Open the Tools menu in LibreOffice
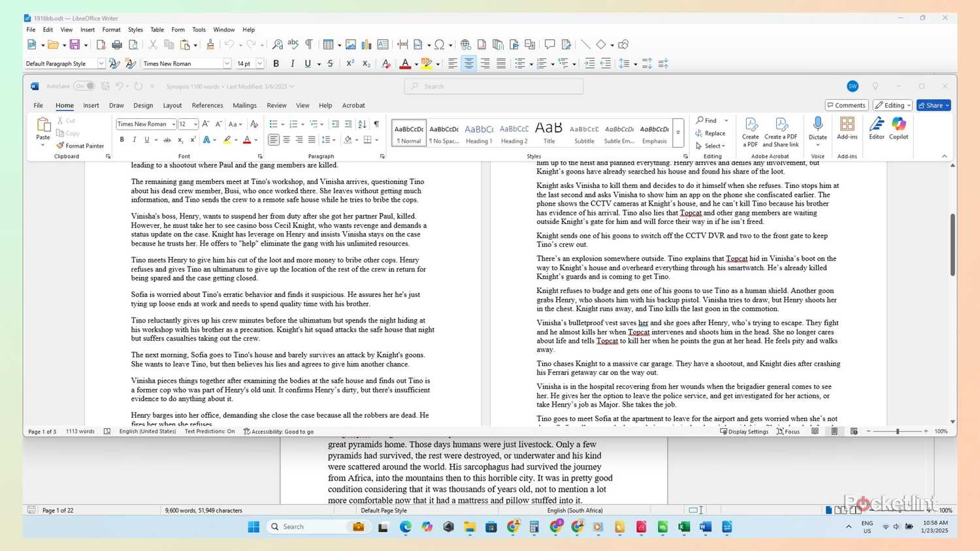 coord(199,29)
